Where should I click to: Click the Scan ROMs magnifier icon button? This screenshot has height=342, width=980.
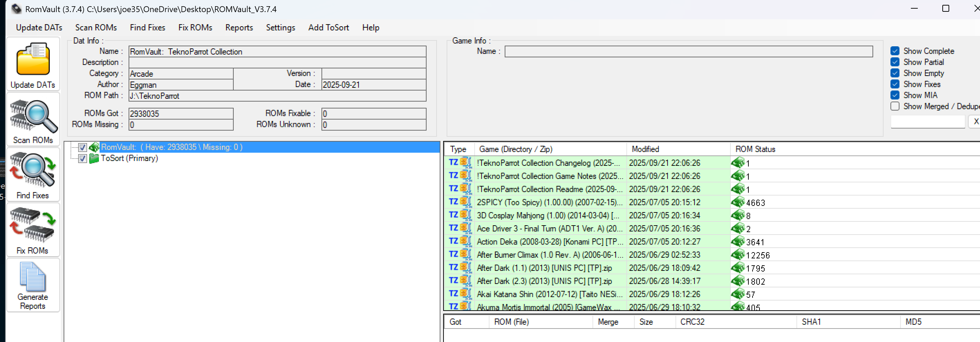click(x=33, y=119)
